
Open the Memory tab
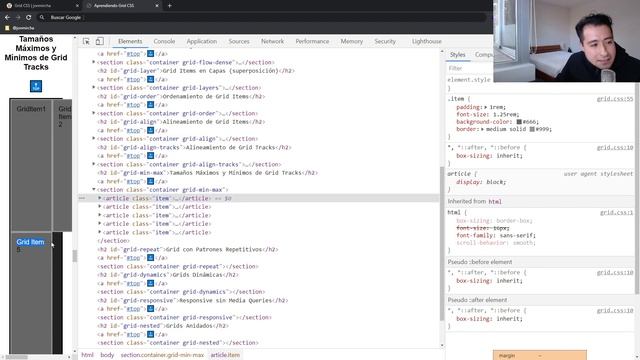[x=351, y=41]
